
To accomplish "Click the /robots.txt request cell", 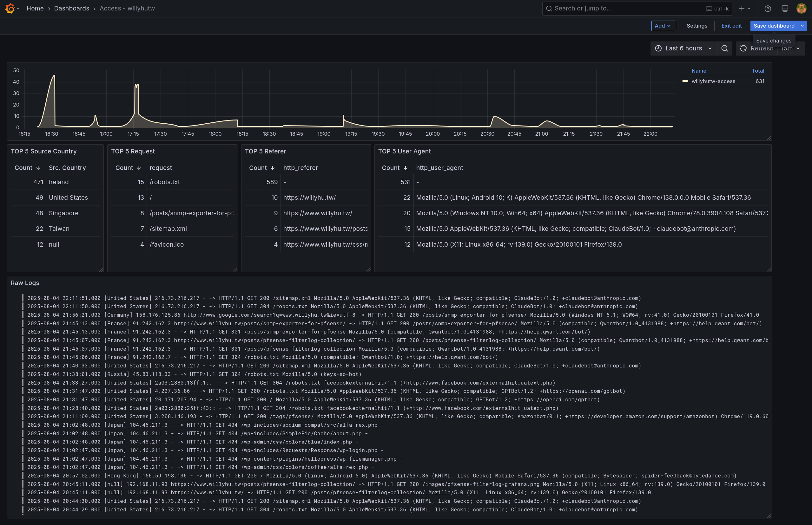I will pos(190,182).
